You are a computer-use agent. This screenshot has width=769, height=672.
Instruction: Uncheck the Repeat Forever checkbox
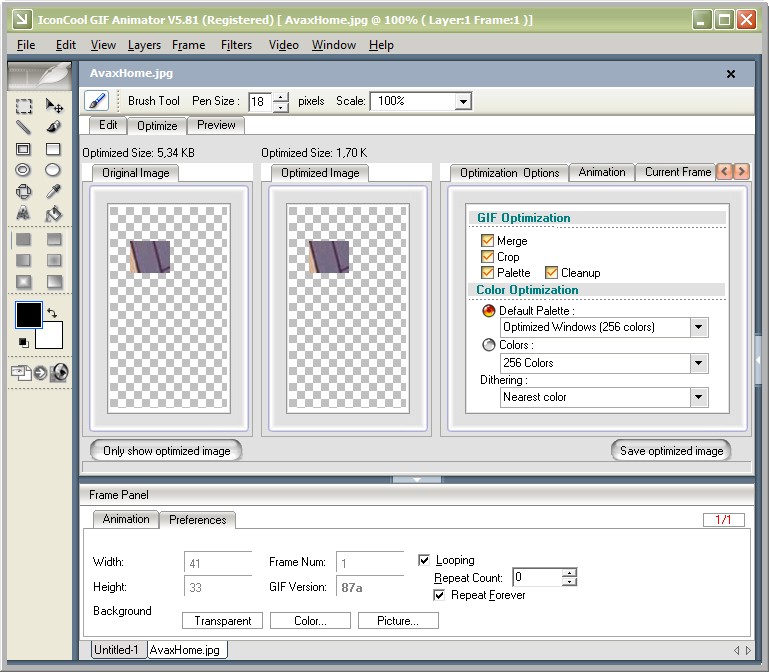[x=439, y=595]
